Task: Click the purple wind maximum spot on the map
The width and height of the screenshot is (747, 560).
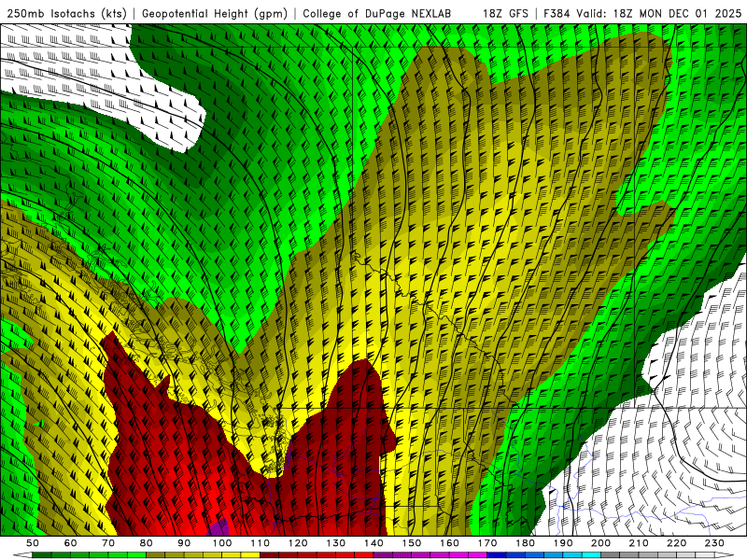Action: pyautogui.click(x=218, y=528)
